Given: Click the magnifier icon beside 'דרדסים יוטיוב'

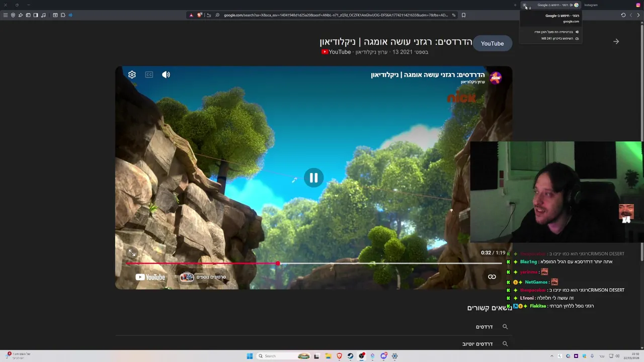Looking at the screenshot, I should 505,344.
